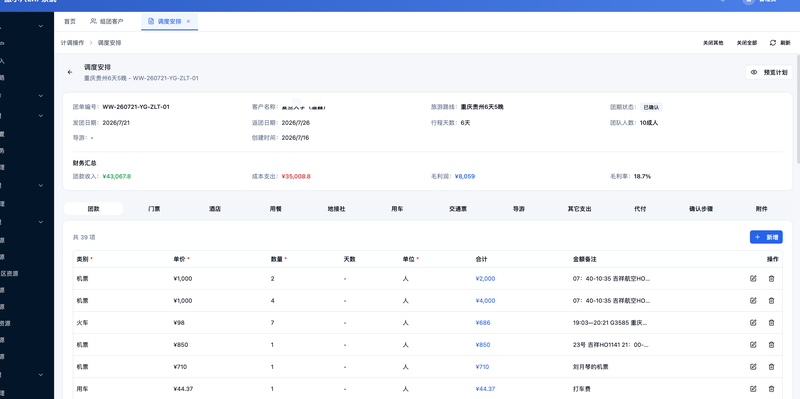Open the 导游 category tab
The height and width of the screenshot is (399, 800).
point(519,209)
